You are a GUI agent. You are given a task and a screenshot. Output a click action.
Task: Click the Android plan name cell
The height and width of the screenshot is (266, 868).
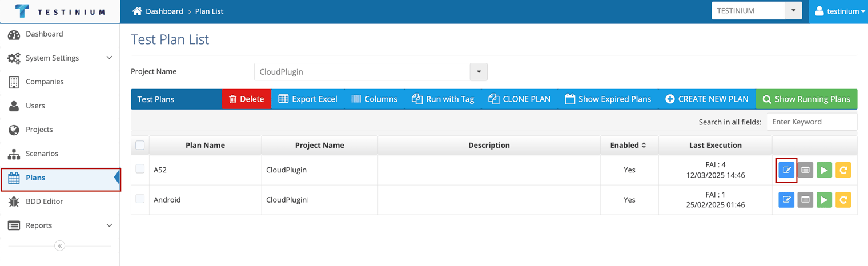coord(205,200)
